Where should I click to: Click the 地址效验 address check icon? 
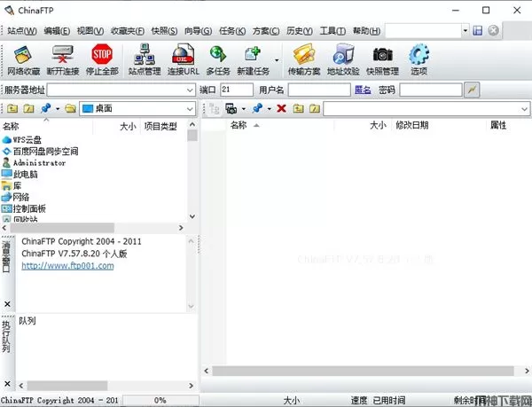[x=343, y=59]
